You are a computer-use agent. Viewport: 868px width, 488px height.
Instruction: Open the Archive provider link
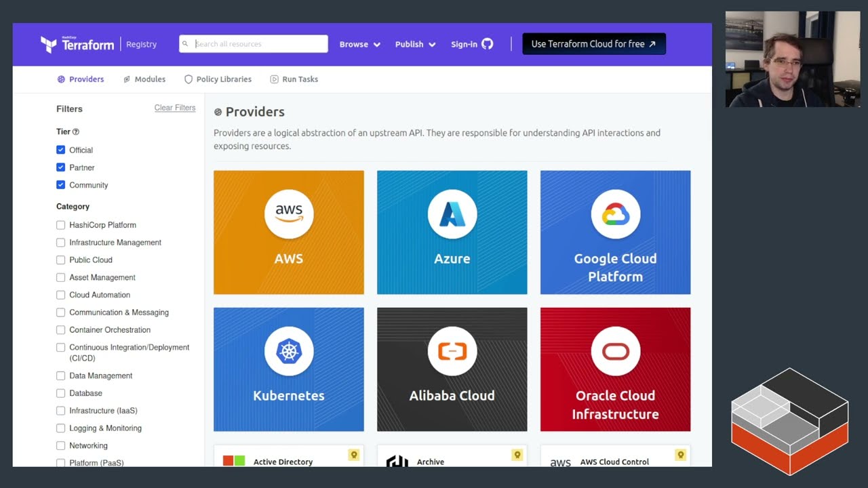click(431, 462)
